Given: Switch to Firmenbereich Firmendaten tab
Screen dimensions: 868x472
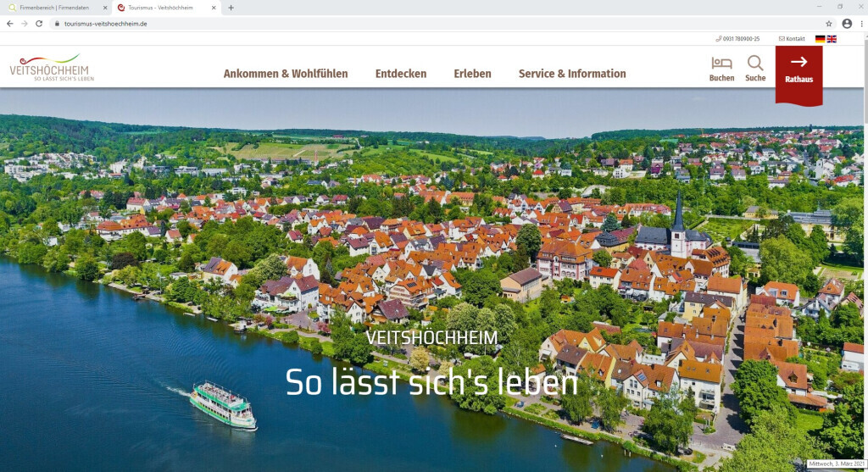Looking at the screenshot, I should 54,8.
